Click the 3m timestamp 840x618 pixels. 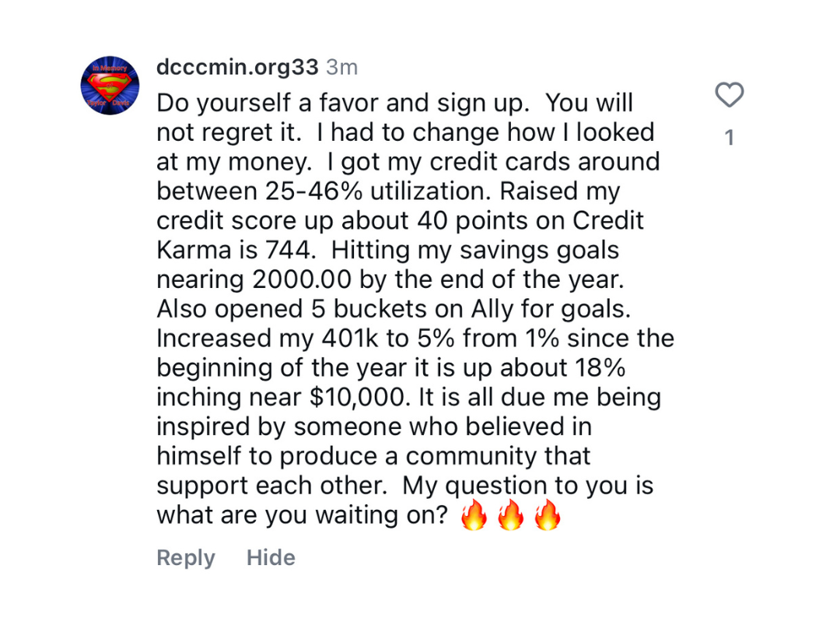click(341, 68)
